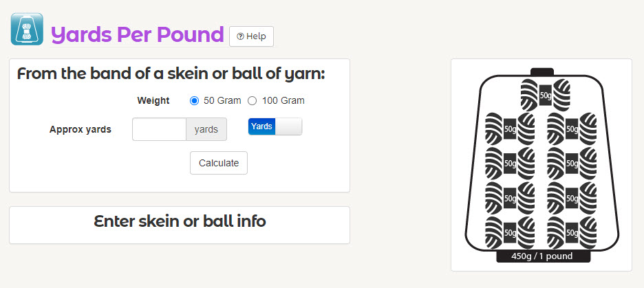Click the yarn cone logo icon

coord(27,29)
